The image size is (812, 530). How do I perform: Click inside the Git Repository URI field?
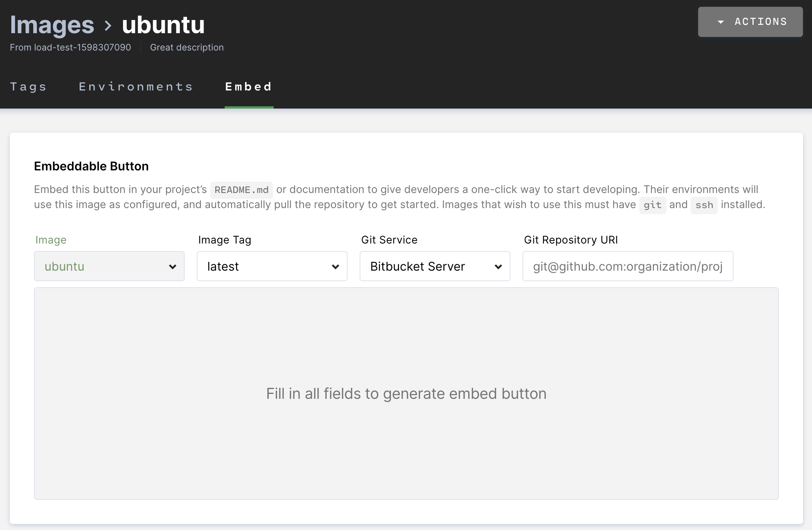click(627, 266)
